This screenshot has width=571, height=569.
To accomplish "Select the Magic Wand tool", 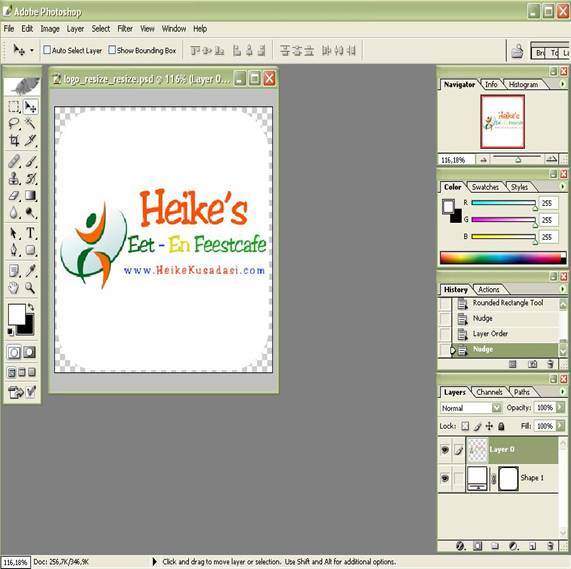I will pos(31,124).
